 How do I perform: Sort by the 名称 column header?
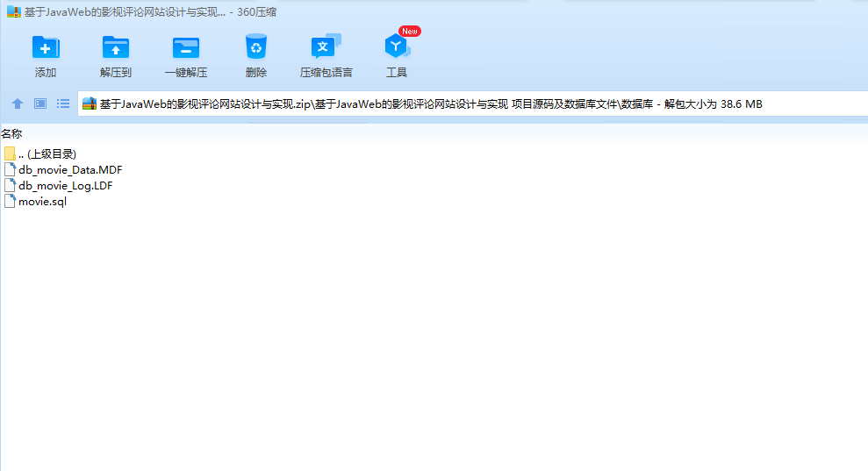coord(11,133)
